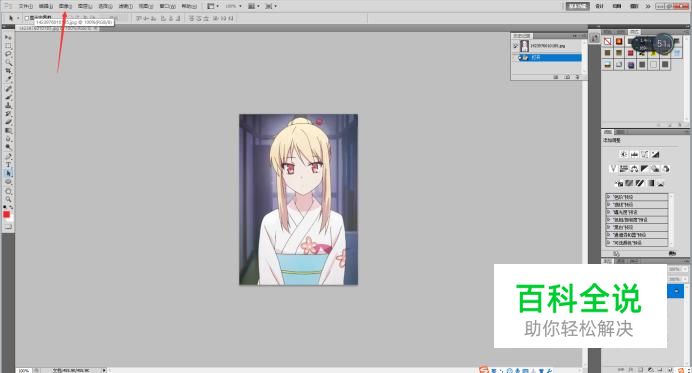
Task: Open the 滤镜 (Filter) menu
Action: [126, 6]
